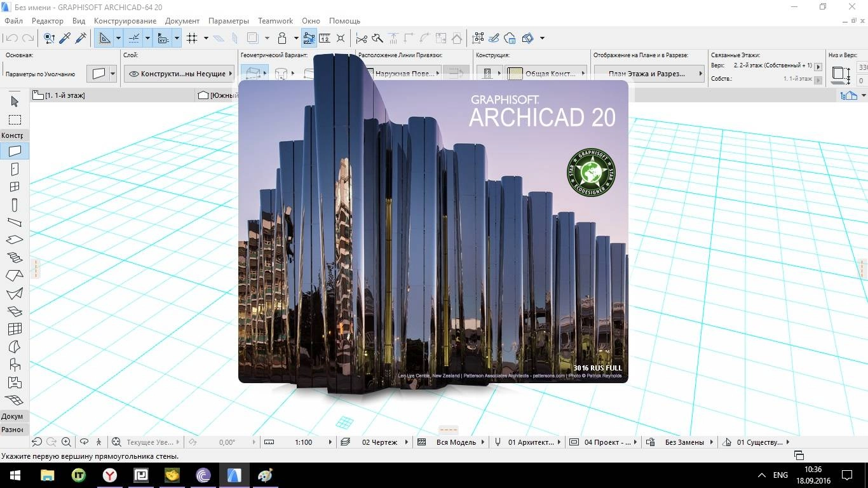This screenshot has height=488, width=868.
Task: Open Windows notification center icon
Action: pos(847,475)
